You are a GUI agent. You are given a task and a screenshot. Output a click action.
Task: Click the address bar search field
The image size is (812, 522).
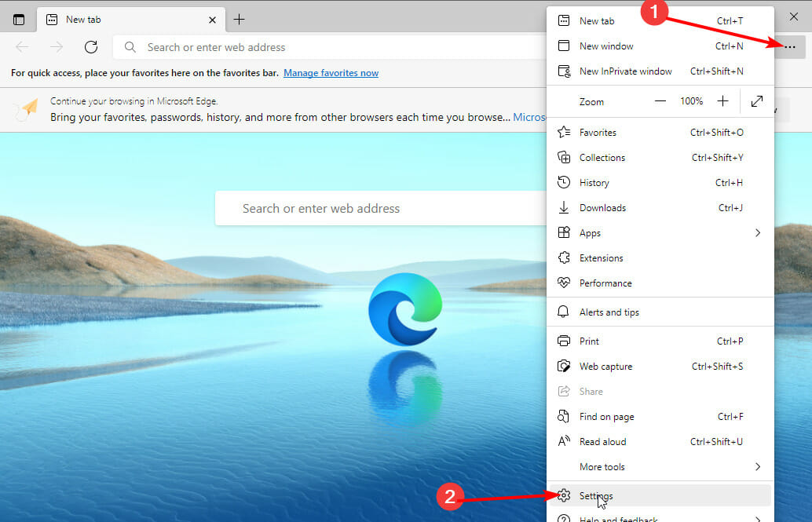[330, 47]
